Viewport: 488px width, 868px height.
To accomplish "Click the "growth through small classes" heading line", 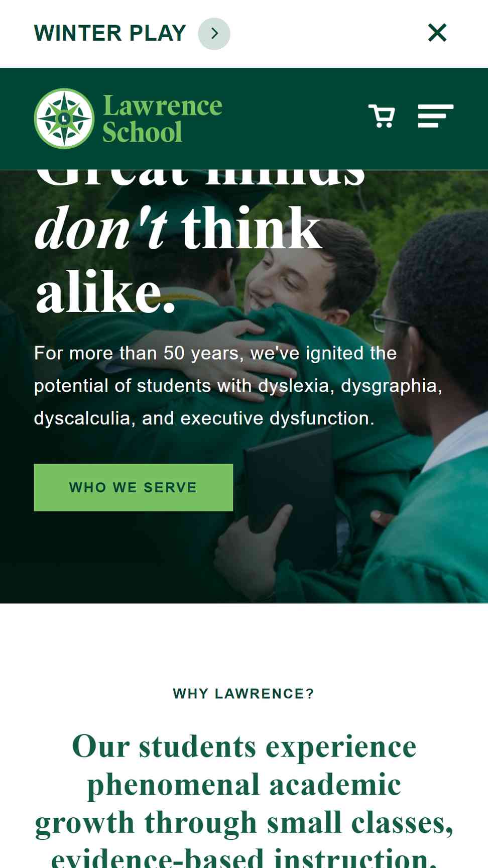I will (x=244, y=823).
